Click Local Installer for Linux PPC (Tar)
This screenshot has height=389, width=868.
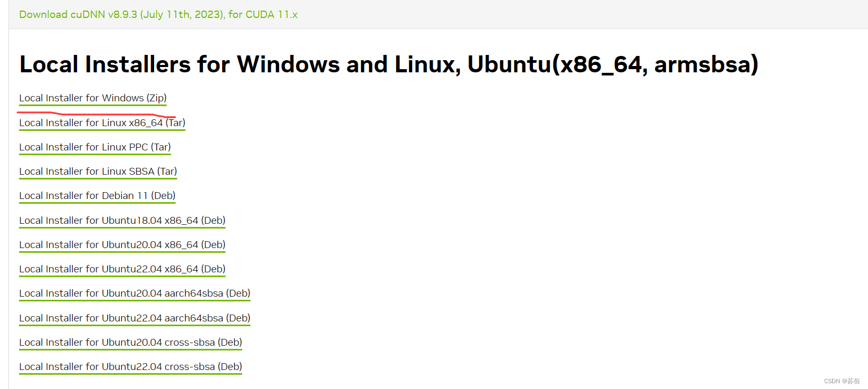coord(94,147)
